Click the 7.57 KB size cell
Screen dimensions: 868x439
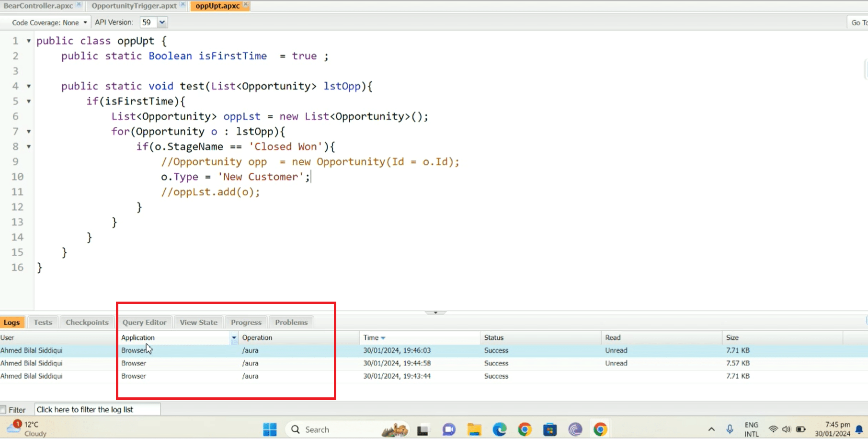(x=738, y=363)
